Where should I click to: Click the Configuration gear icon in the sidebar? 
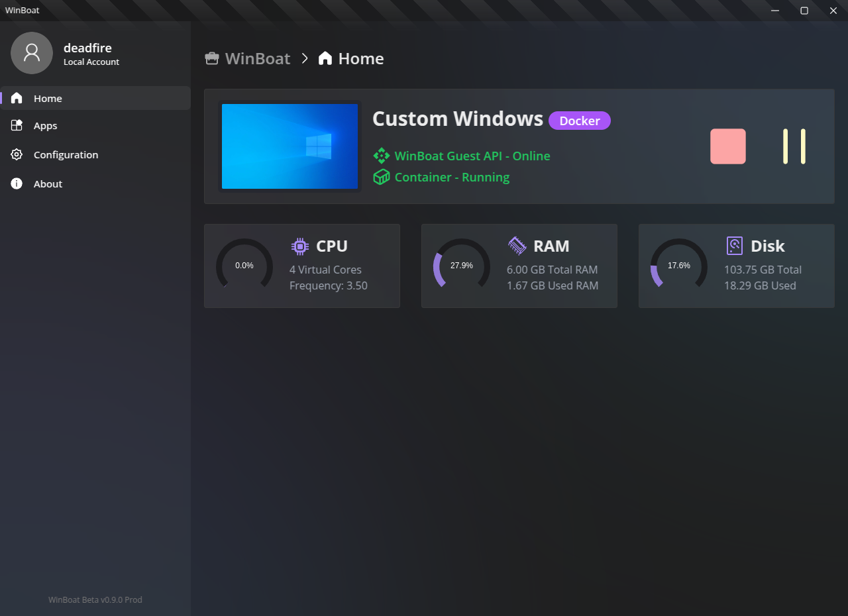tap(17, 154)
